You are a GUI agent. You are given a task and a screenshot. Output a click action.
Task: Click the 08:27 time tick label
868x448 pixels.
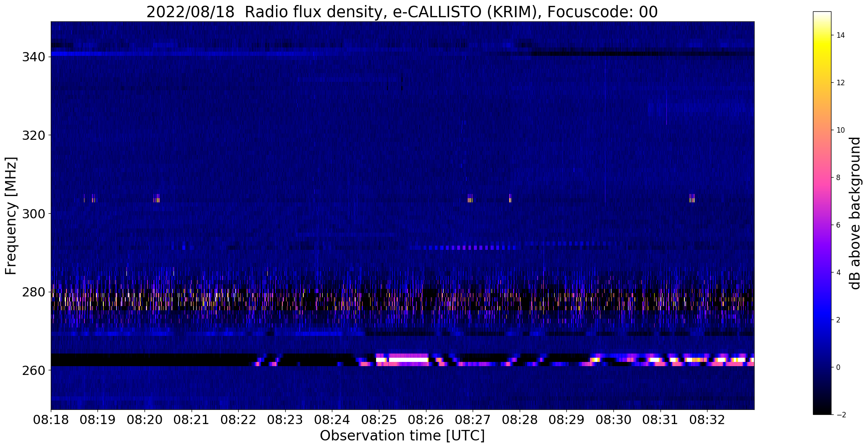tap(473, 420)
